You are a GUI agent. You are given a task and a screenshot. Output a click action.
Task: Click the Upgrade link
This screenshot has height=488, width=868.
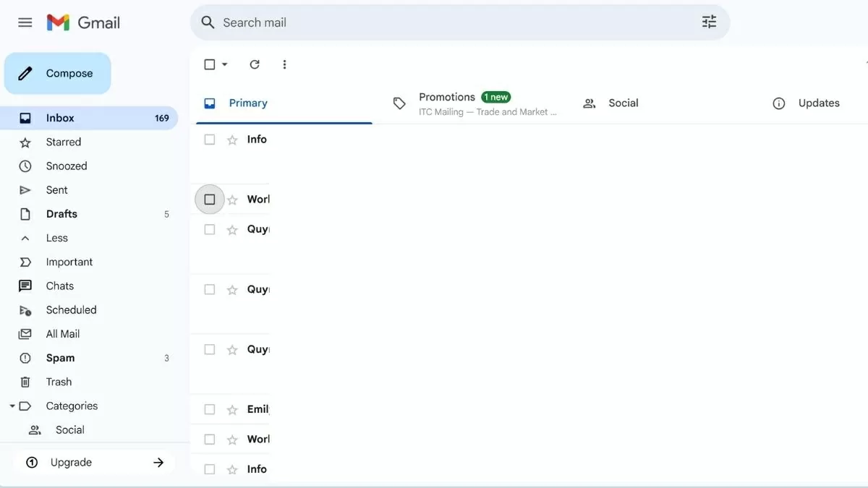point(70,461)
